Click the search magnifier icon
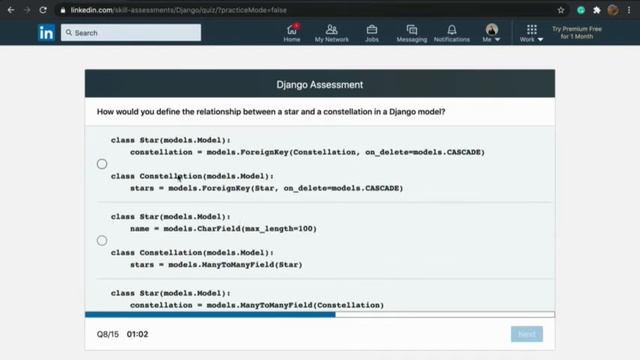 click(x=69, y=33)
